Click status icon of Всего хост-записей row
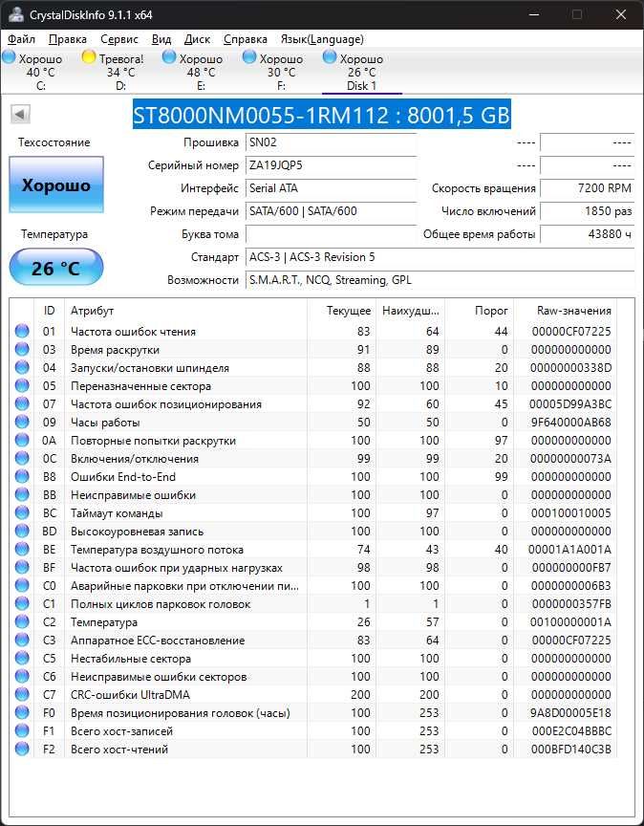 click(x=22, y=731)
